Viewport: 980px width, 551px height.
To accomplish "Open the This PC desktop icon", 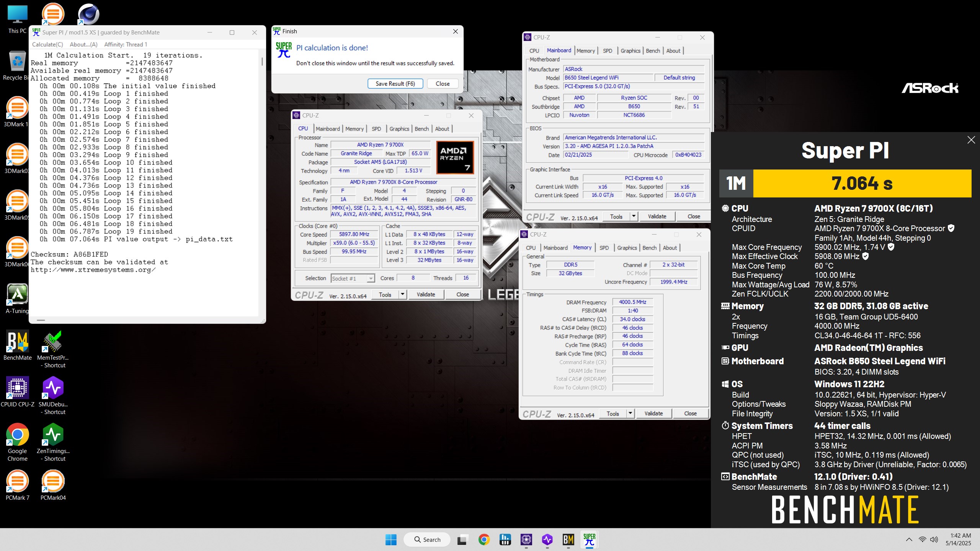I will 17,19.
